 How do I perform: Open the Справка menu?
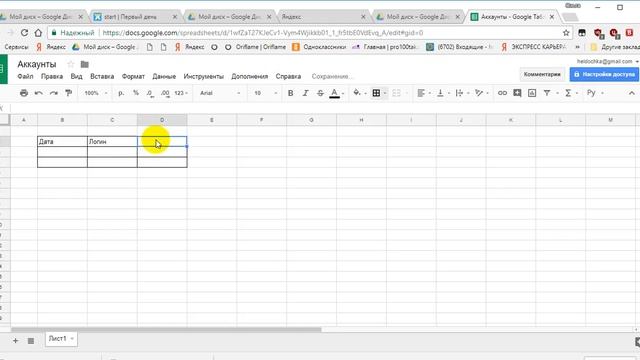pos(288,76)
